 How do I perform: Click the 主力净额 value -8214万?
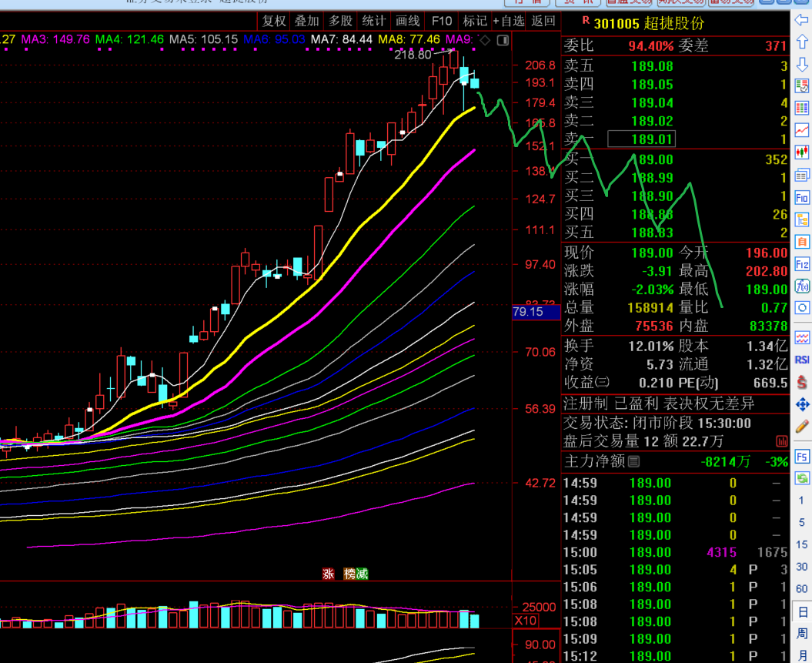pos(725,461)
